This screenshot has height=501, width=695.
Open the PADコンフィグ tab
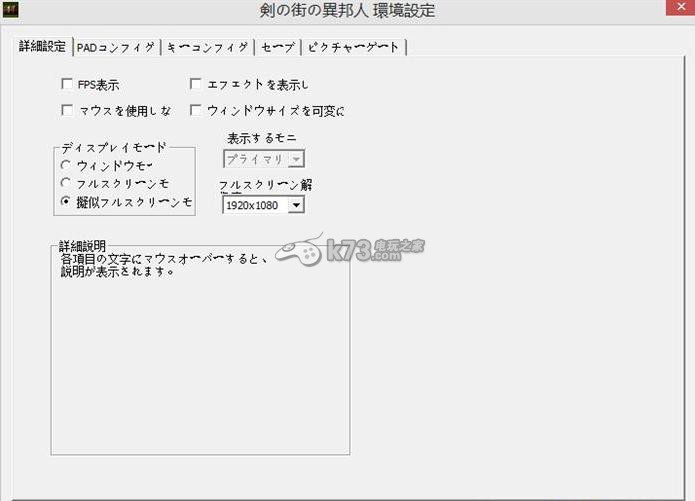pos(115,47)
